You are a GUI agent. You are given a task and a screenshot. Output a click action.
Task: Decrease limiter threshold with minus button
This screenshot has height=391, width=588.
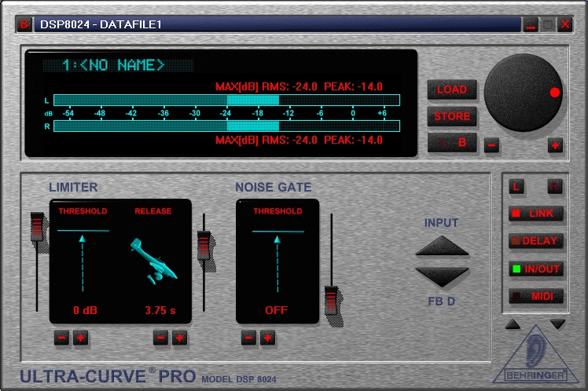click(61, 338)
